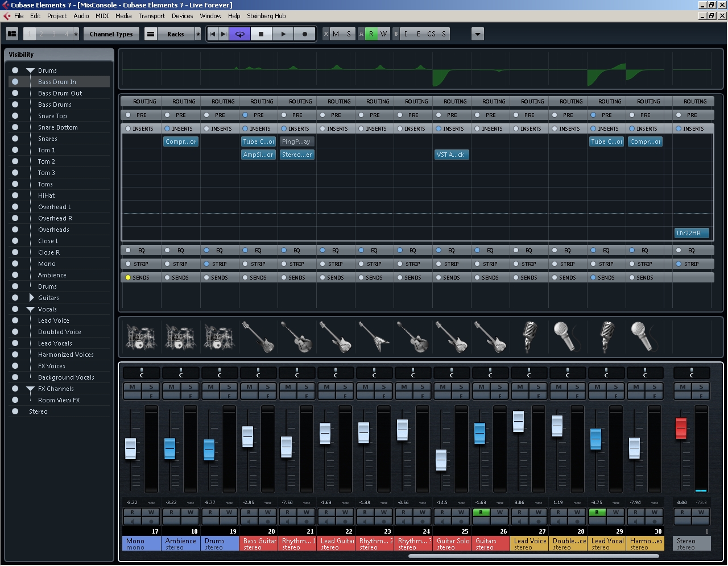Record-enable the Lead Guitar channel

tap(345, 521)
